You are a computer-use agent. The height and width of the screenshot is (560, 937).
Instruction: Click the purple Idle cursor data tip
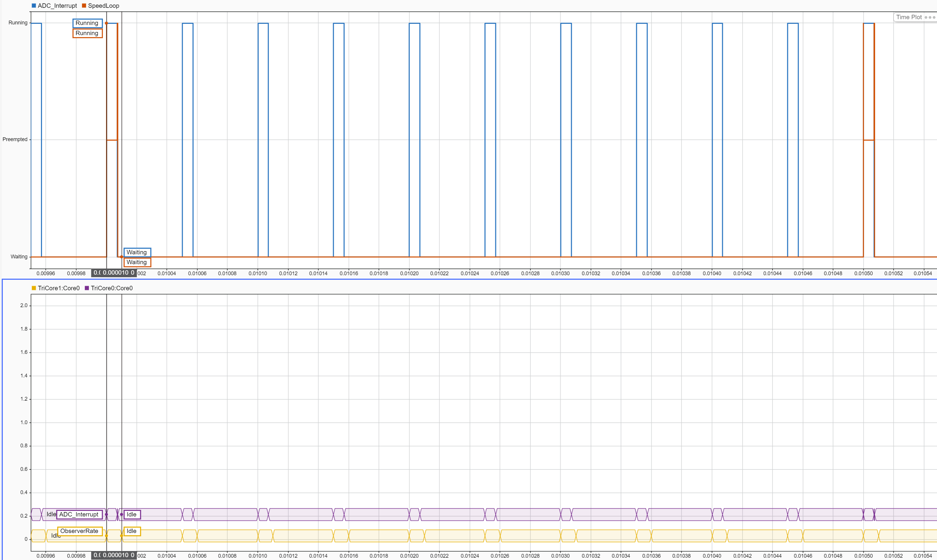click(132, 514)
